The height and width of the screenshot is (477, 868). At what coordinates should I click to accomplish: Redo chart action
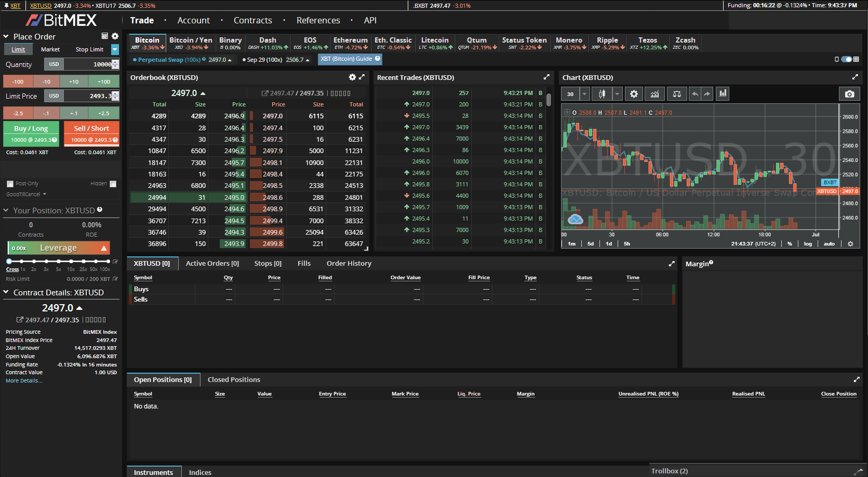click(x=706, y=94)
